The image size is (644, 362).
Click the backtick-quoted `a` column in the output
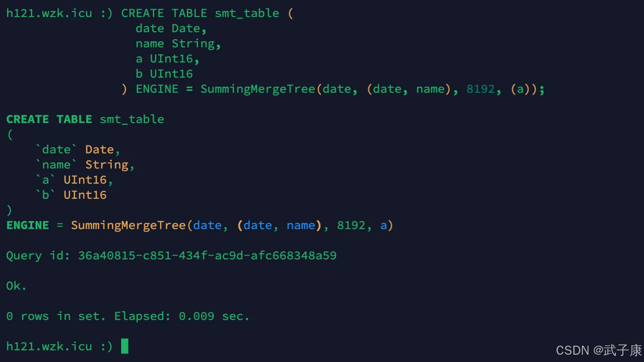[x=46, y=180]
